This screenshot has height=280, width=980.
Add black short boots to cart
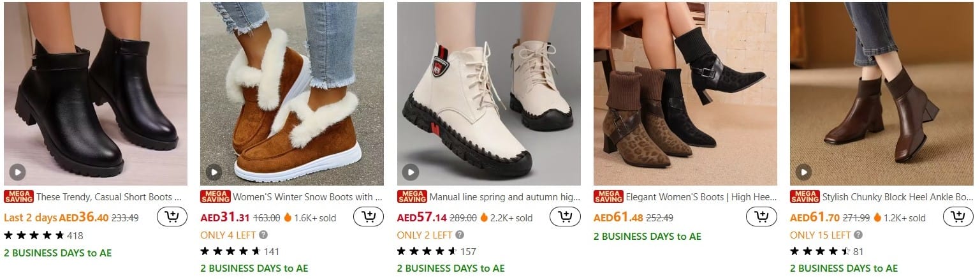coord(172,217)
